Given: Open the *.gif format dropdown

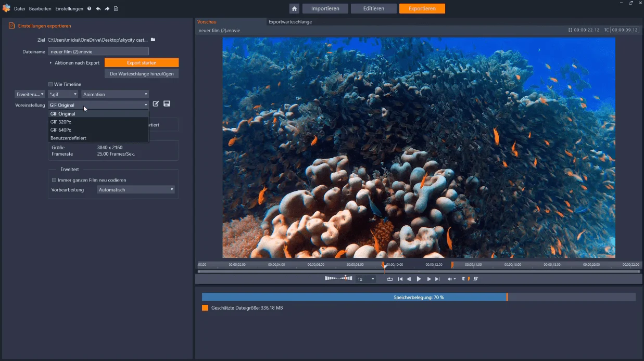Looking at the screenshot, I should [63, 94].
